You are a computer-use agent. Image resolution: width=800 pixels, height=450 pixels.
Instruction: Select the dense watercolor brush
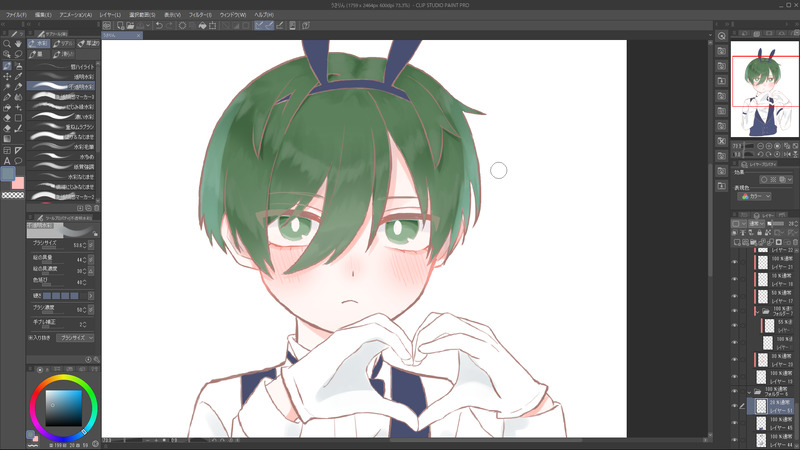(x=61, y=116)
